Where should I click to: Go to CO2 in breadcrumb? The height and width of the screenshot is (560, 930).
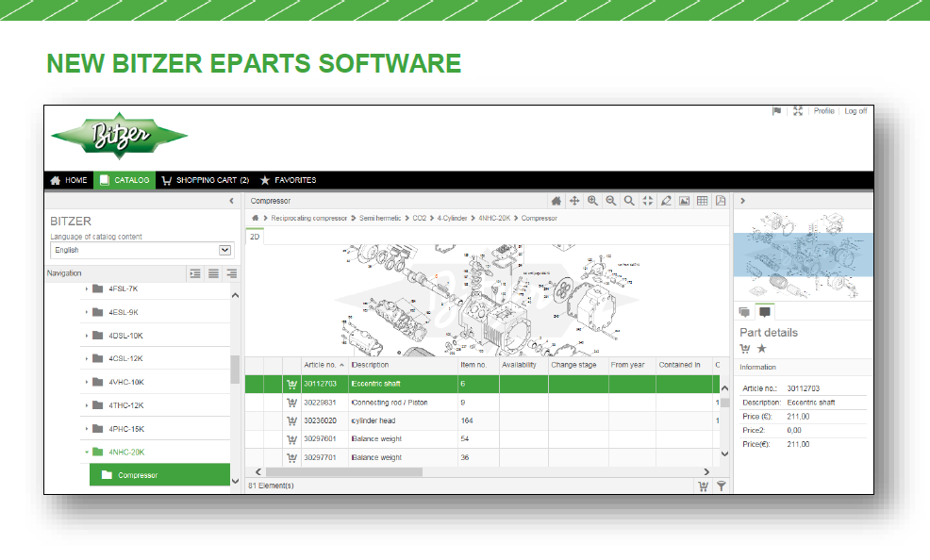point(420,218)
